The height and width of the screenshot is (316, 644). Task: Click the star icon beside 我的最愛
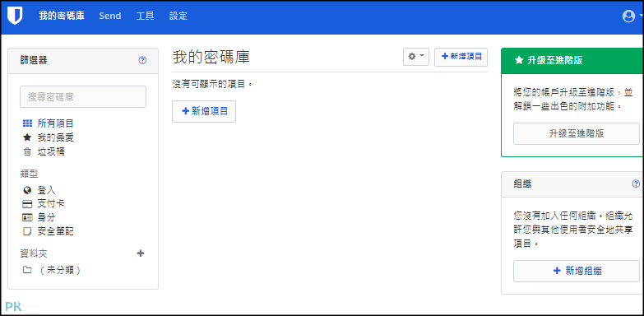[x=27, y=137]
